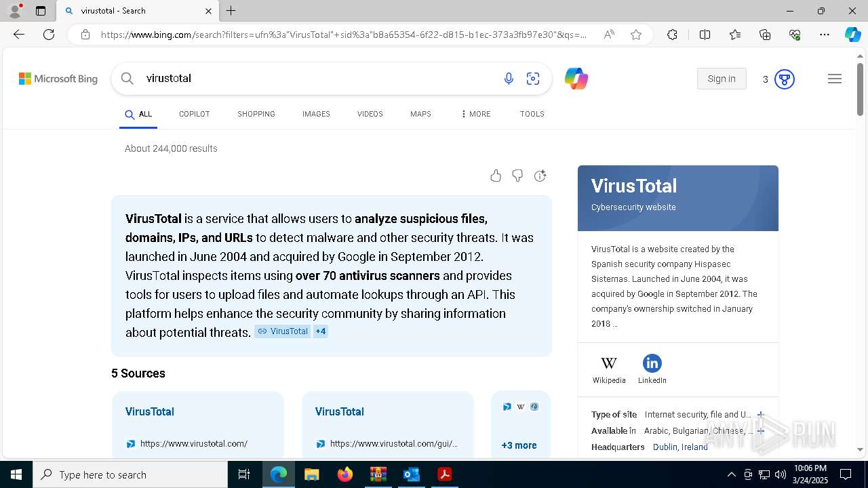Open the TOOLS search options
Viewport: 868px width, 488px height.
click(532, 114)
